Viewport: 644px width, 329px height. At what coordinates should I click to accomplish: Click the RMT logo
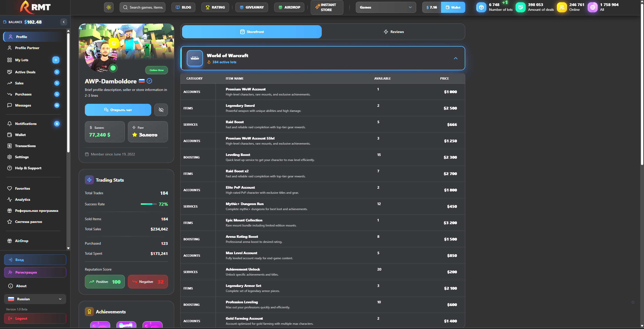tap(35, 7)
